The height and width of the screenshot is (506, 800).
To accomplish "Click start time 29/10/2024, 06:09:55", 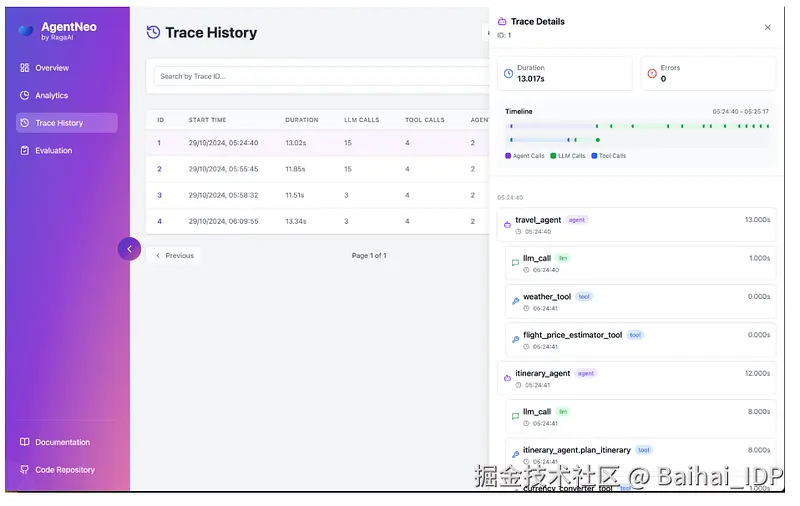I will pyautogui.click(x=223, y=221).
